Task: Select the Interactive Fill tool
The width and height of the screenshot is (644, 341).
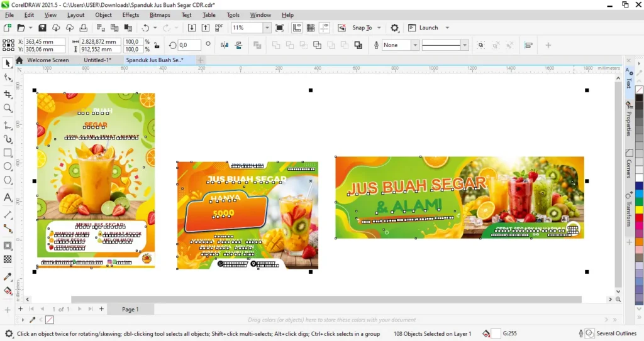Action: [8, 291]
